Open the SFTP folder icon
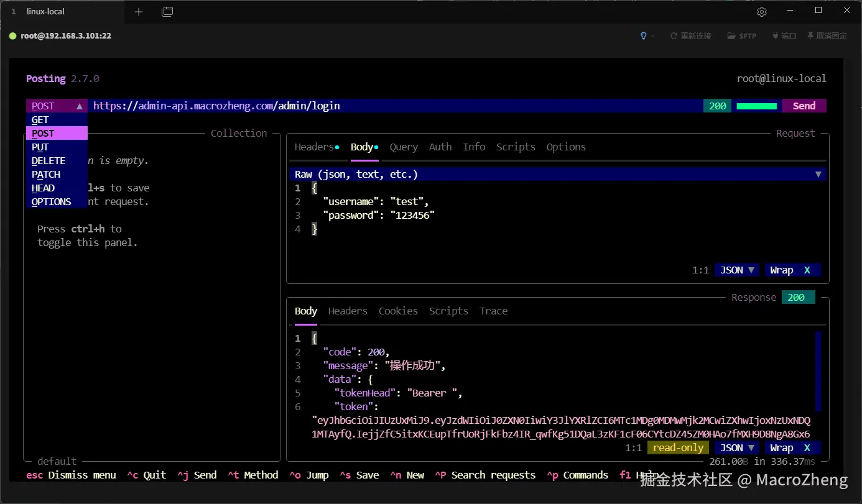Viewport: 862px width, 504px height. click(x=731, y=36)
